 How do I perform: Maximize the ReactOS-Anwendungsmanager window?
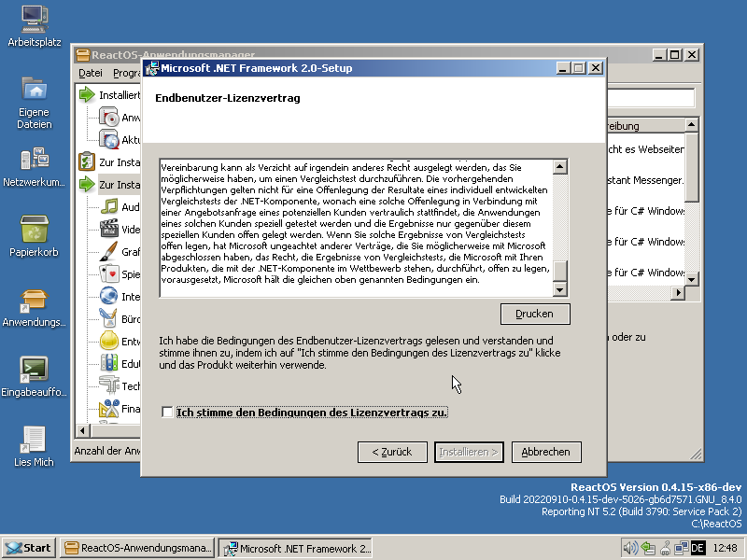coord(674,55)
